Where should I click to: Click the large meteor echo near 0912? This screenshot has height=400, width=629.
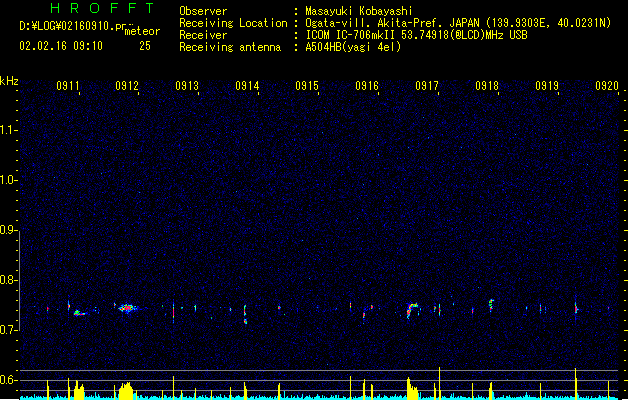tap(128, 308)
